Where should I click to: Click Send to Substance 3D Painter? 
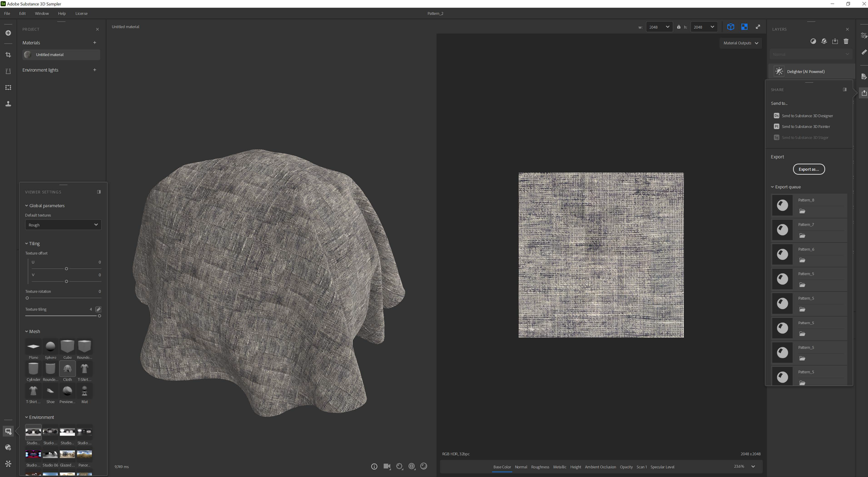tap(806, 126)
